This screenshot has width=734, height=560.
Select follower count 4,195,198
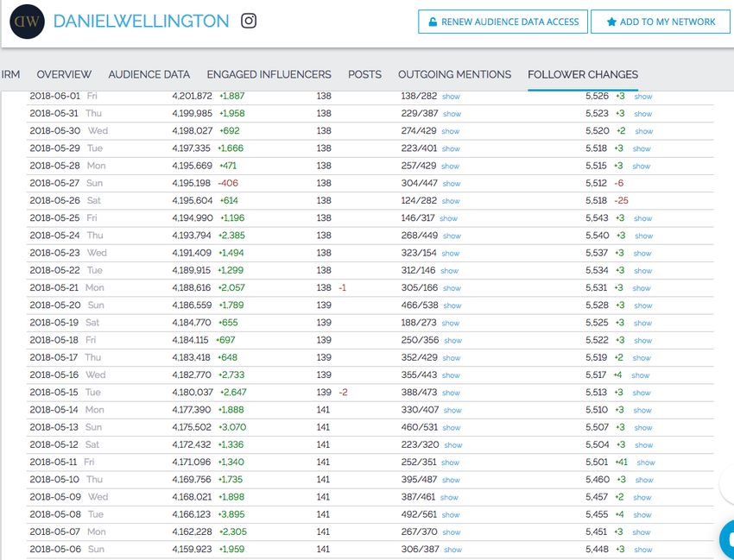click(191, 183)
